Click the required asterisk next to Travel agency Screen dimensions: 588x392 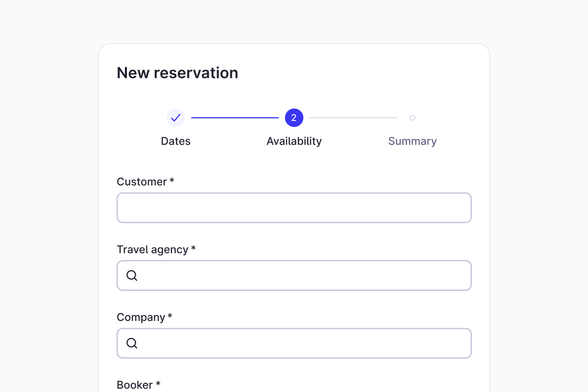point(194,249)
